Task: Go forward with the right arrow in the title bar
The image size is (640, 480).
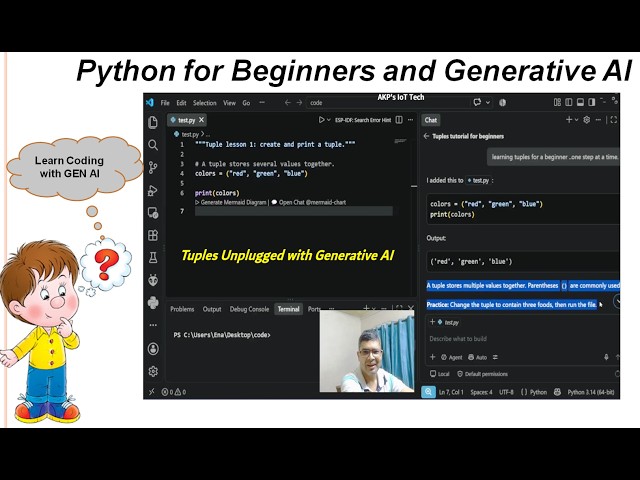Action: [x=299, y=103]
